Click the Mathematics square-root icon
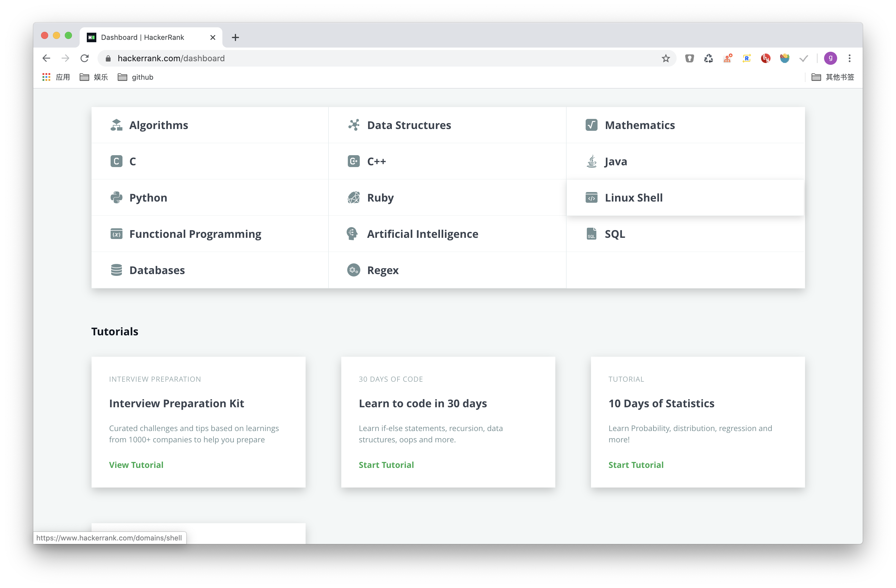The width and height of the screenshot is (896, 588). [x=591, y=125]
